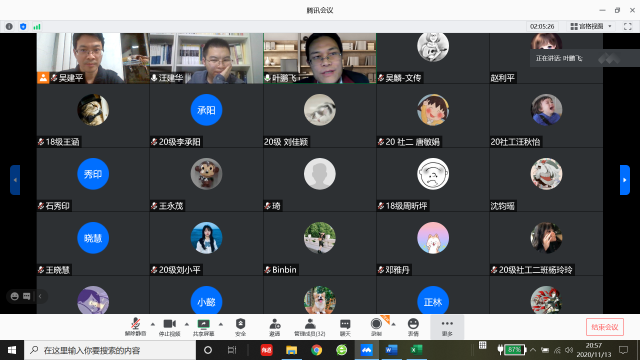The width and height of the screenshot is (640, 360).
Task: Click meeting info icon at top left
Action: click(x=9, y=27)
